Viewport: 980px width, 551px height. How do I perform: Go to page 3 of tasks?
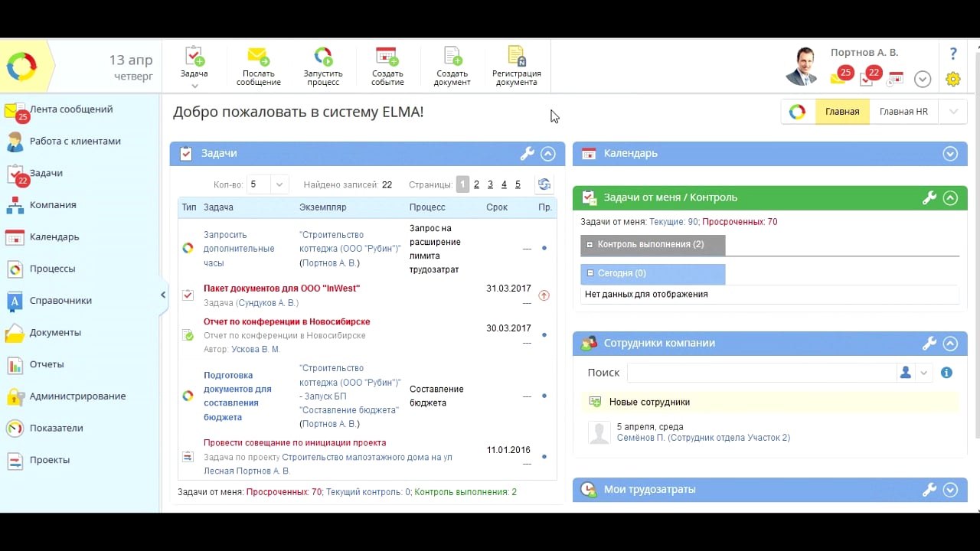coord(490,184)
